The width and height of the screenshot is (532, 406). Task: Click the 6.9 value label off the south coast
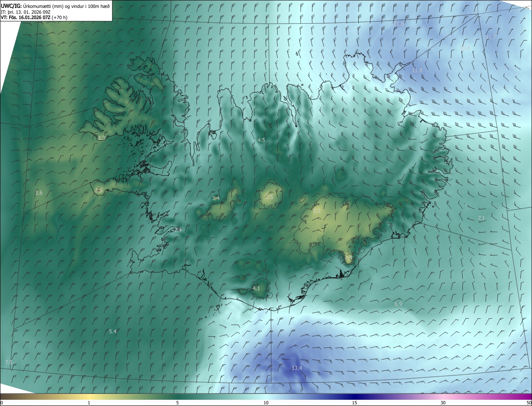398,304
